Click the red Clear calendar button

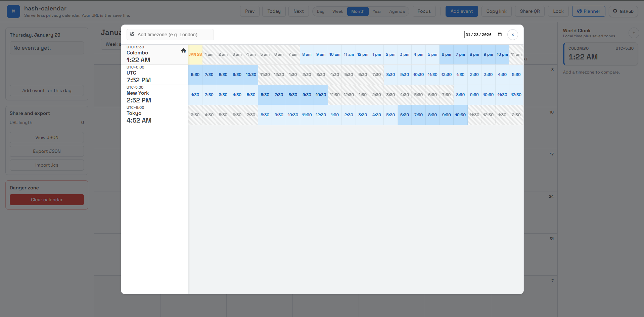coord(47,199)
